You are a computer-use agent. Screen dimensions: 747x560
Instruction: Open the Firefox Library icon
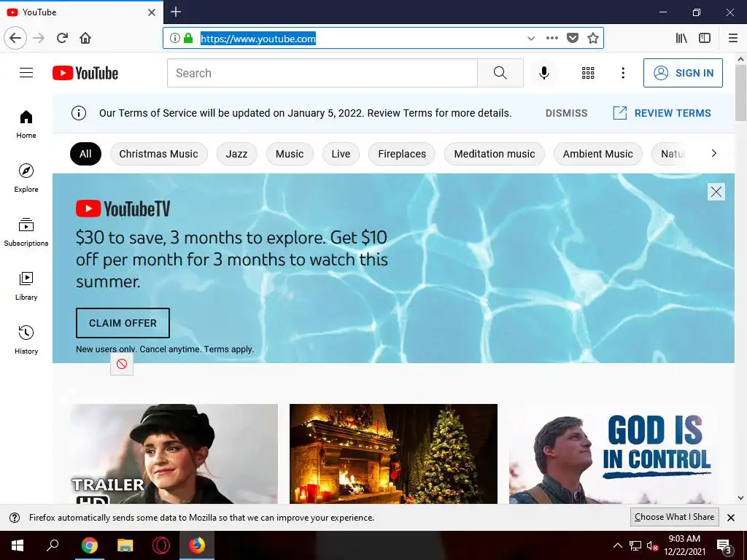click(681, 38)
